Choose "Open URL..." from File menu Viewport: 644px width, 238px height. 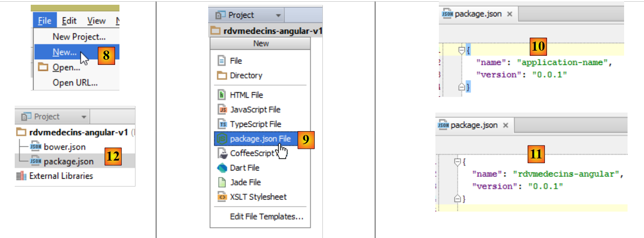point(75,82)
